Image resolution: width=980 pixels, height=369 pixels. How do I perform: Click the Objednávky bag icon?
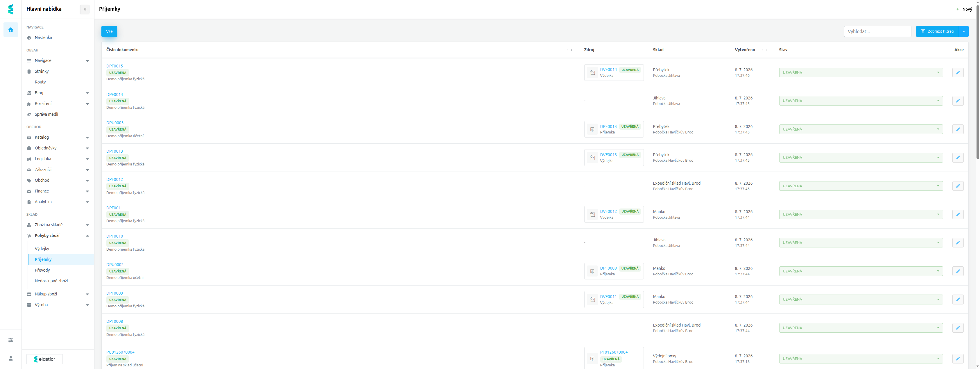pyautogui.click(x=29, y=148)
